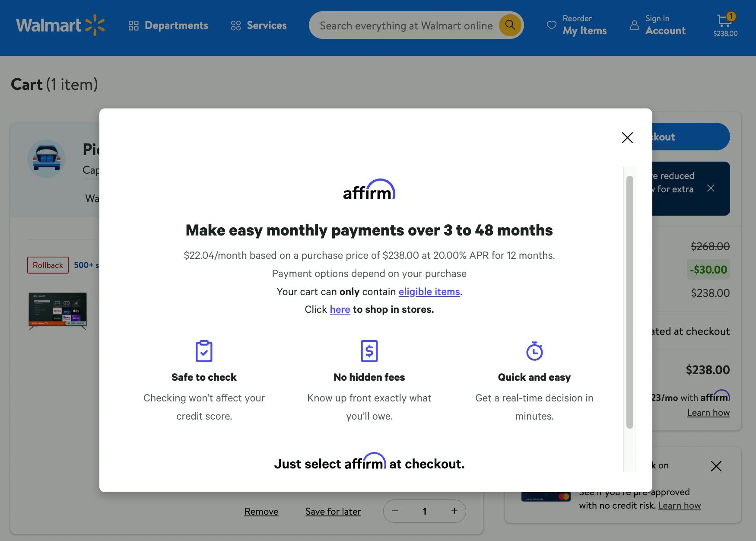Viewport: 756px width, 541px height.
Task: Open Reorder My Items via the heart icon
Action: [x=551, y=25]
